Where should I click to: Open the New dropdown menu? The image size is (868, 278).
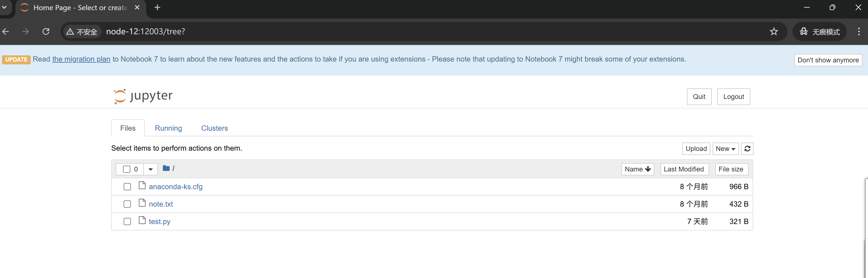[x=726, y=149]
